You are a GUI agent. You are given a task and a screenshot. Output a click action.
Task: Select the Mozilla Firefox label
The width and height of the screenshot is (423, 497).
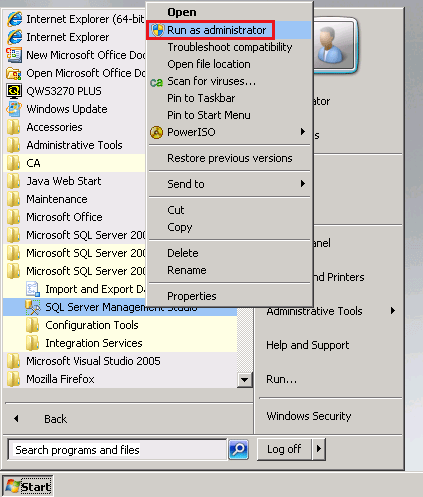click(60, 379)
